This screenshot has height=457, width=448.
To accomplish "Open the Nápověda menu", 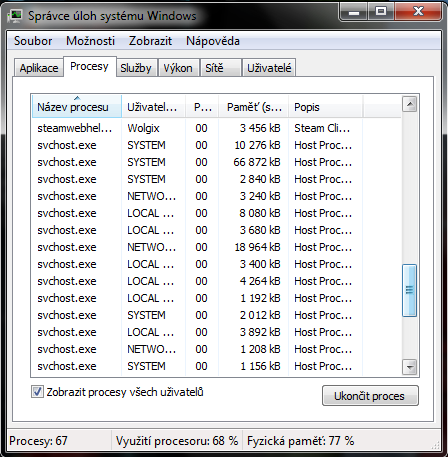I will pyautogui.click(x=213, y=41).
